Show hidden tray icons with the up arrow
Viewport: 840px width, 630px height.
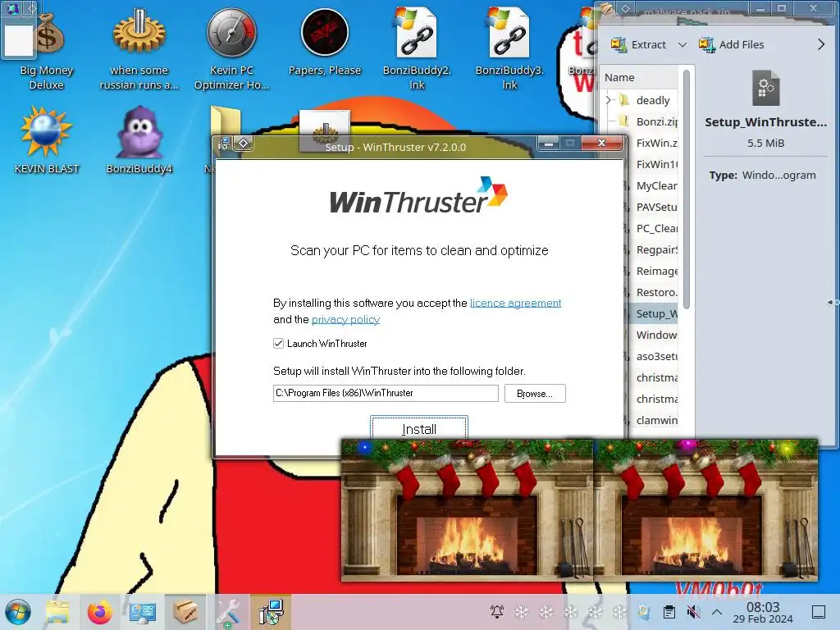[717, 611]
